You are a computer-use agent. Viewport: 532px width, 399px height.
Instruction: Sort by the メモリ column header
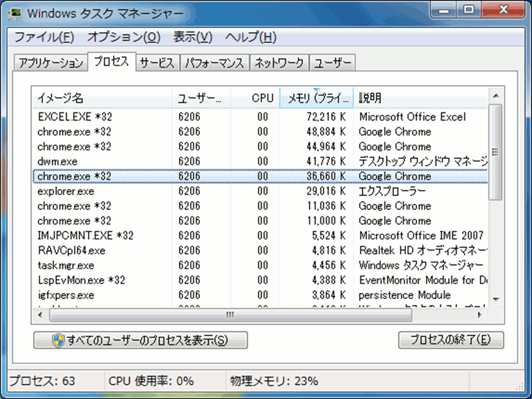pyautogui.click(x=316, y=98)
